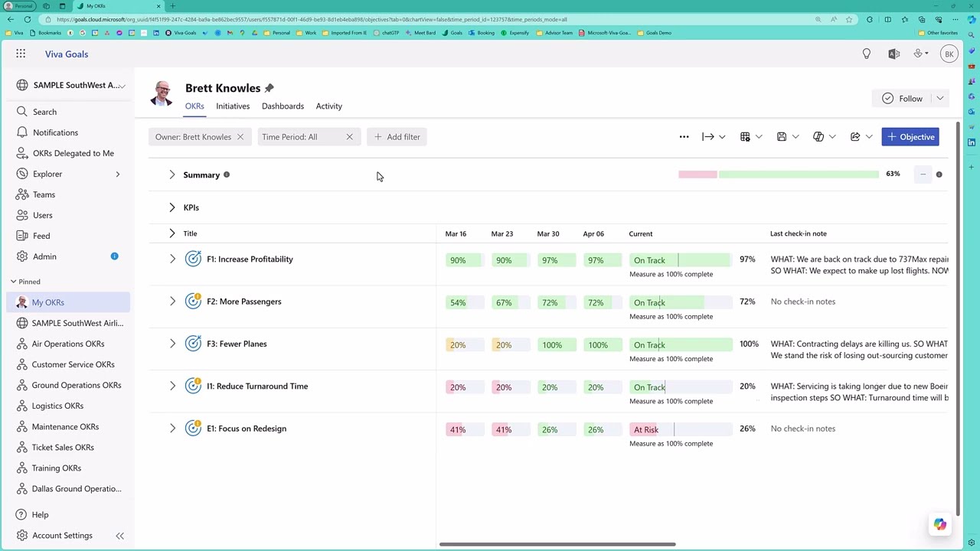Open the Copilot floating button
Screen dimensions: 980x551
(939, 524)
